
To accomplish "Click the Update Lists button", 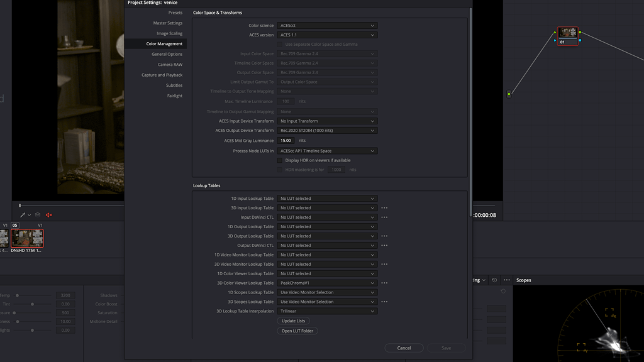I will 294,321.
